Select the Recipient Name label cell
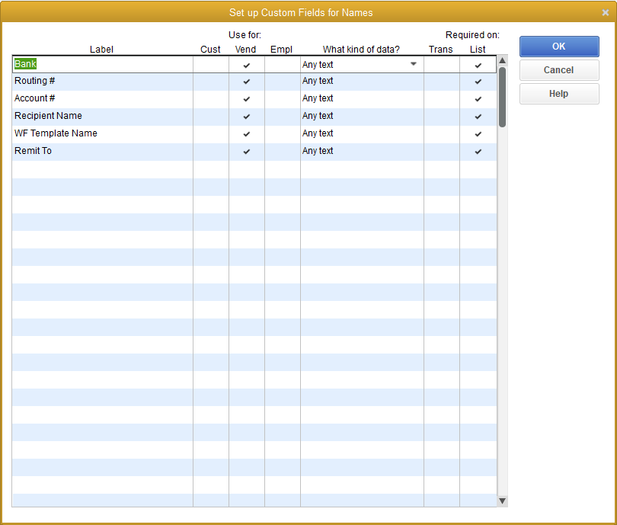Viewport: 617px width, 525px height. tap(102, 116)
